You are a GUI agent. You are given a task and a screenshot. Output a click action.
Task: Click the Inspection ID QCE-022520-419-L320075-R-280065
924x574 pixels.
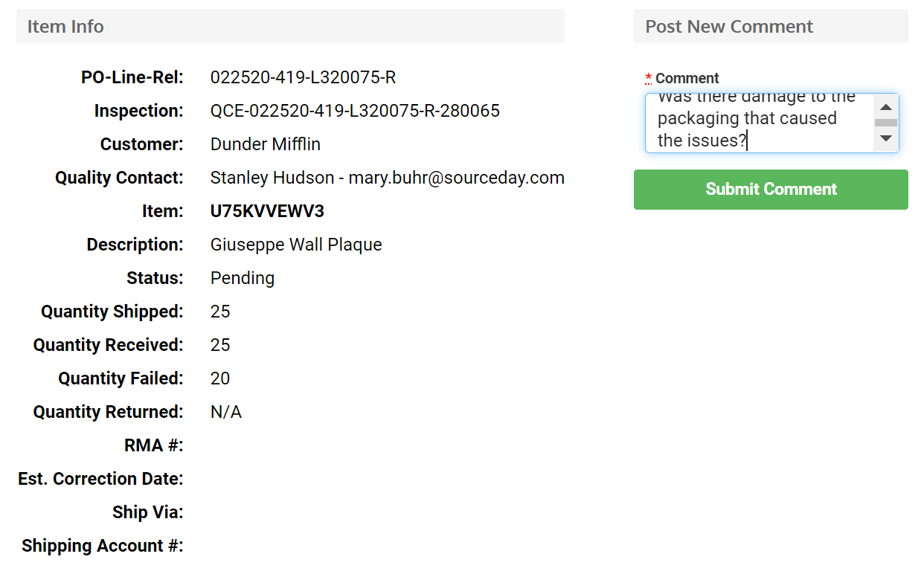(x=355, y=111)
